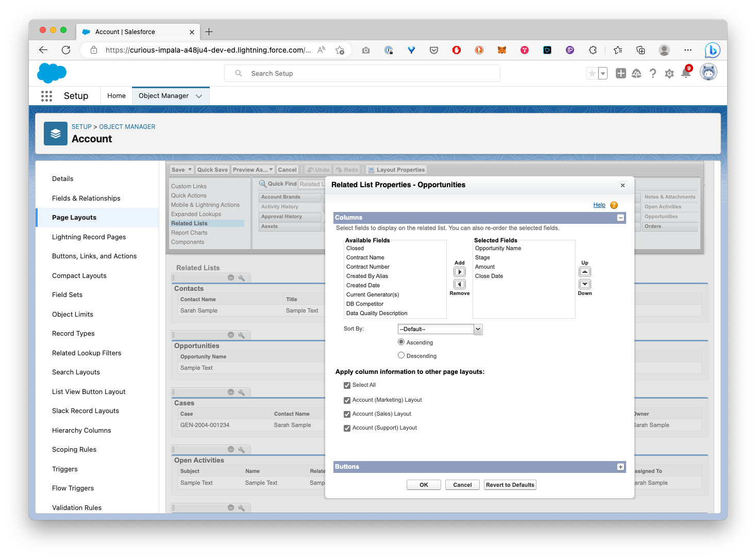Open the Bing sidebar icon
The height and width of the screenshot is (558, 756).
(x=712, y=50)
